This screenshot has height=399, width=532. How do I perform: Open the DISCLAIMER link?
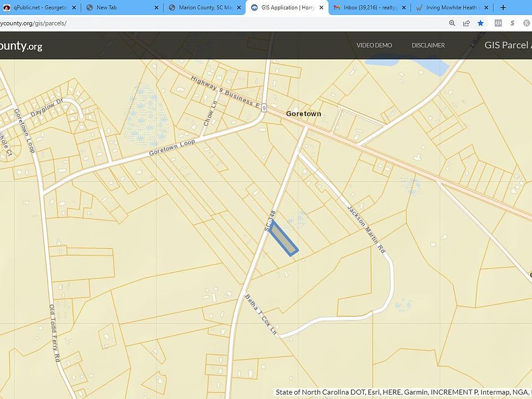tap(428, 45)
